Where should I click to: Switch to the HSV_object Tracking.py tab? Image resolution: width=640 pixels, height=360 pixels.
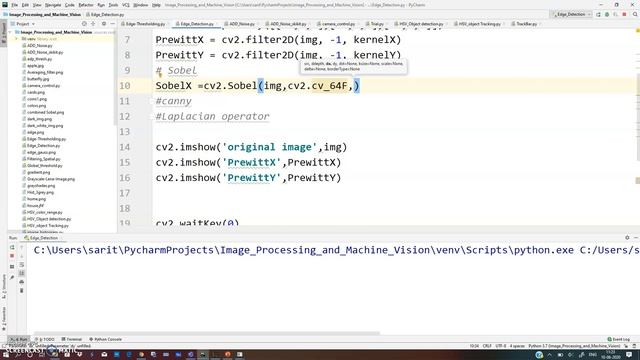[479, 24]
